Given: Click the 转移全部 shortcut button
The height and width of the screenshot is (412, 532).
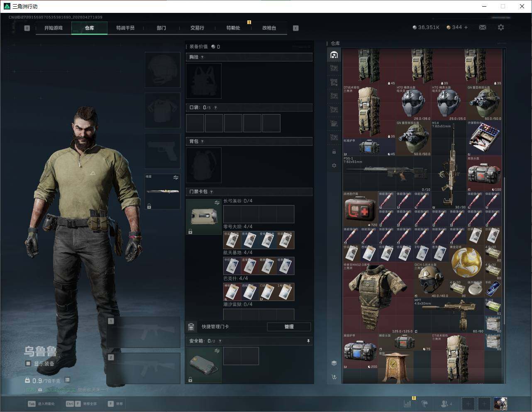Looking at the screenshot, I should pos(81,404).
